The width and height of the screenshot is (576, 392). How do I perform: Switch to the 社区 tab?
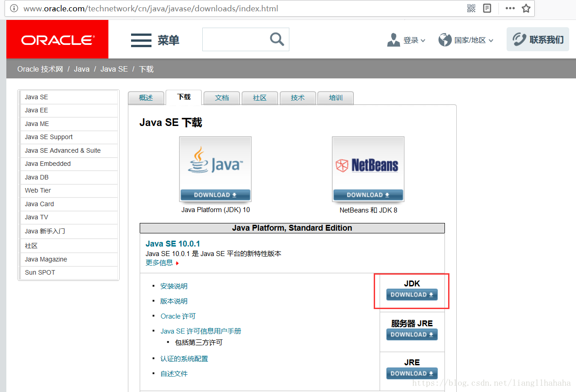(x=260, y=98)
